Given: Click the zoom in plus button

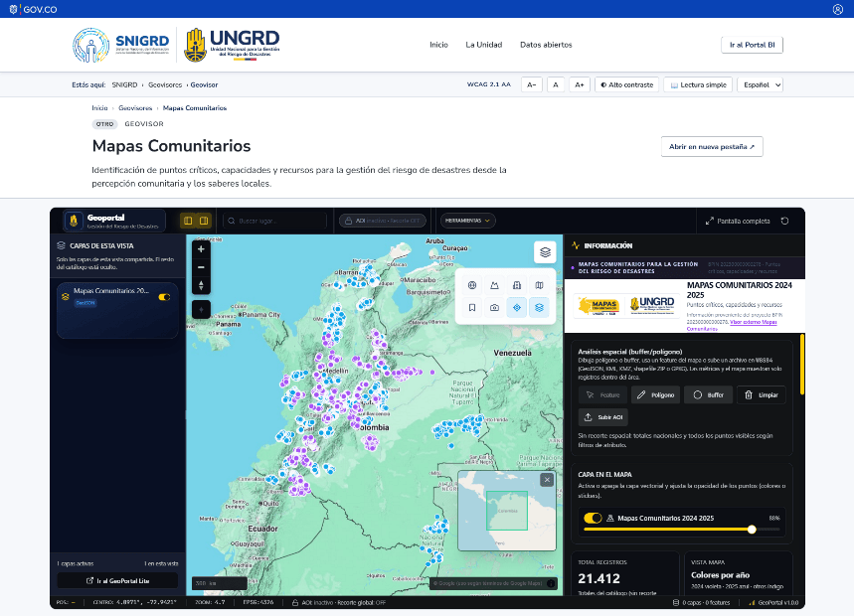Looking at the screenshot, I should click(201, 249).
